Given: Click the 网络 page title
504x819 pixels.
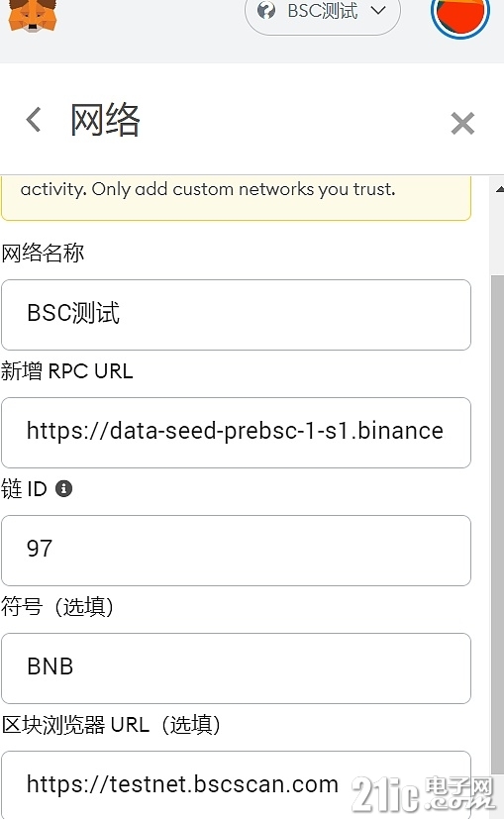Looking at the screenshot, I should point(105,120).
